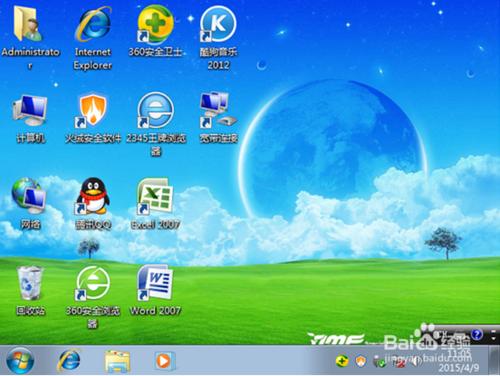The image size is (500, 376).
Task: Launch the 腾讯QQ penguin shortcut
Action: 93,204
